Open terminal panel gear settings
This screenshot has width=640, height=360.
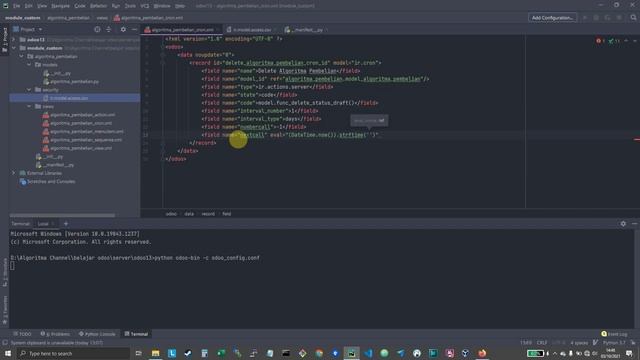(x=623, y=224)
